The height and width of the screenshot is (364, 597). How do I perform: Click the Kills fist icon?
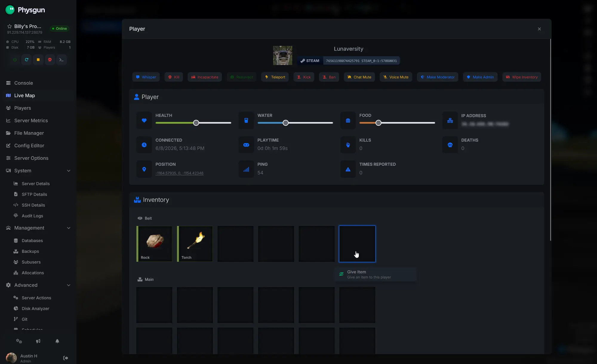click(348, 145)
